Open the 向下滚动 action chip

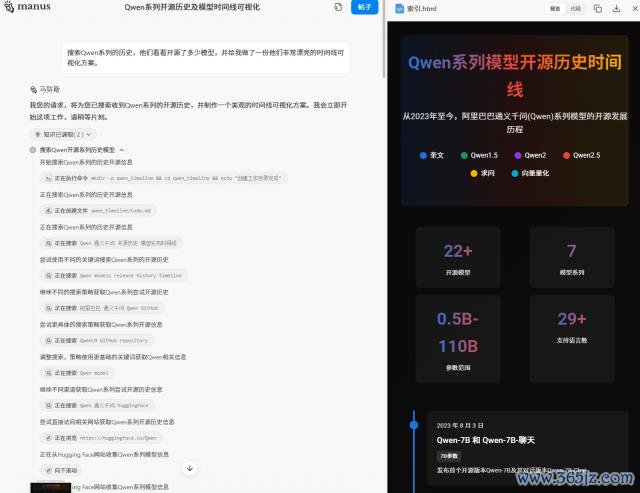61,470
